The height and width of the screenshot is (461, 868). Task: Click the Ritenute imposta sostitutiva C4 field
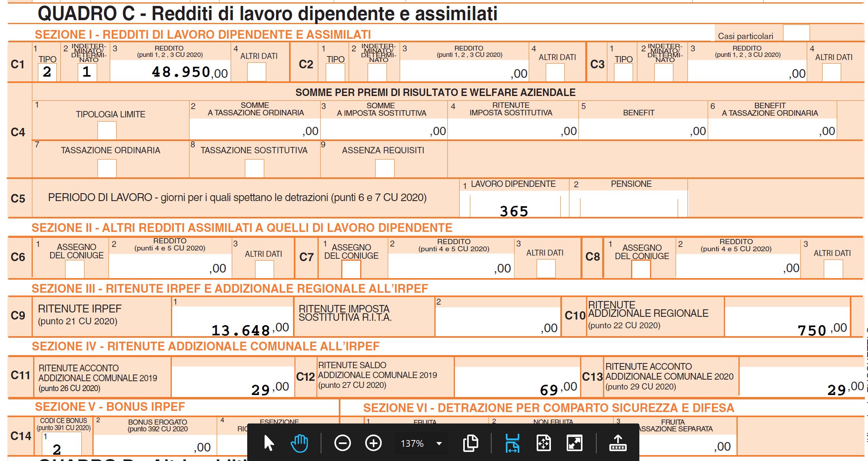[x=513, y=129]
